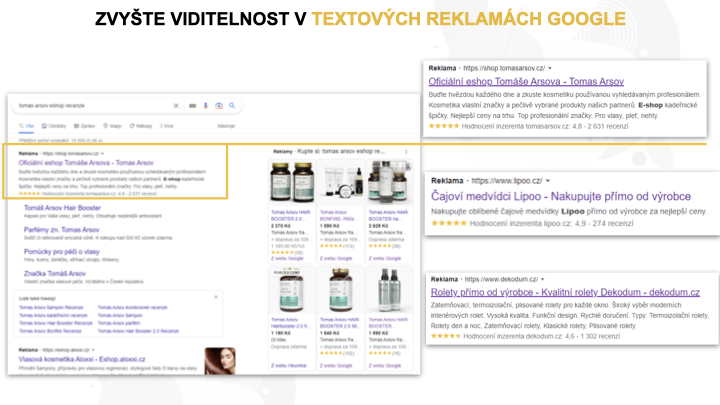Click woman hair photo beside Aloxxi ad
Viewport: 720px width, 405px height.
(x=220, y=360)
